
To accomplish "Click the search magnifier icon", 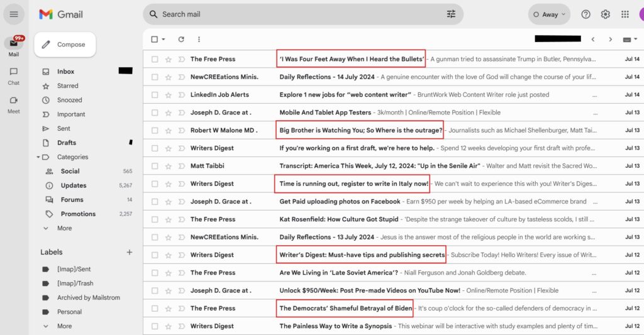I will (x=153, y=14).
